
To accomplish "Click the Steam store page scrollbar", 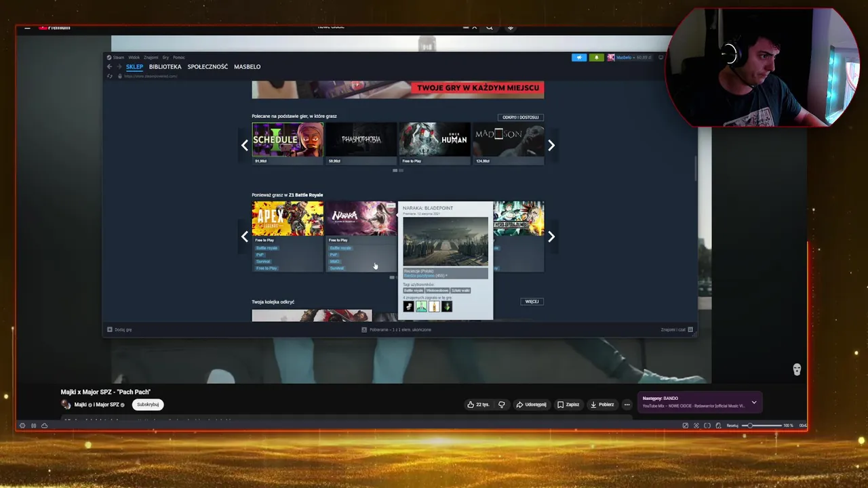I will click(694, 168).
